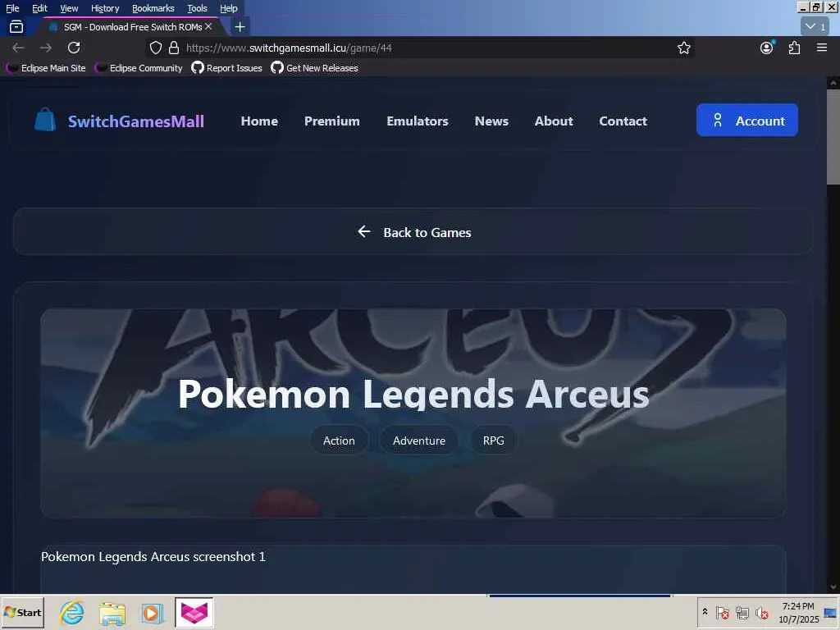
Task: Click the SwitchGamesMall shopping bag logo
Action: (45, 120)
